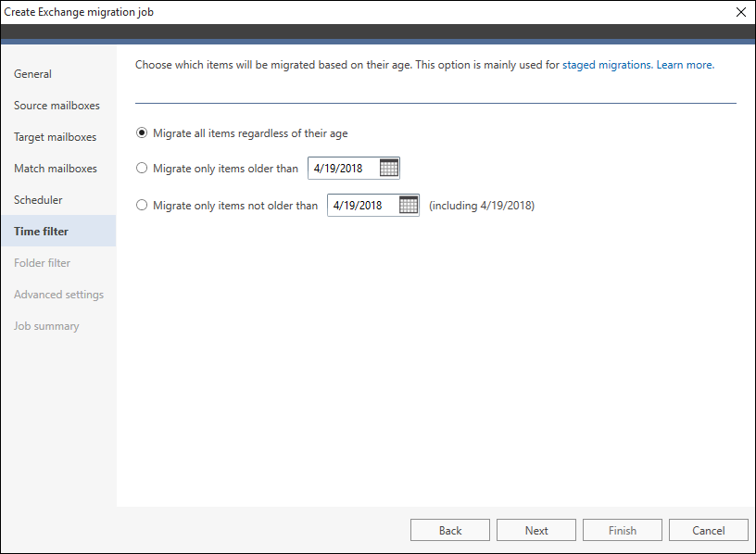Follow the Learn more link
The height and width of the screenshot is (554, 756).
tap(686, 65)
